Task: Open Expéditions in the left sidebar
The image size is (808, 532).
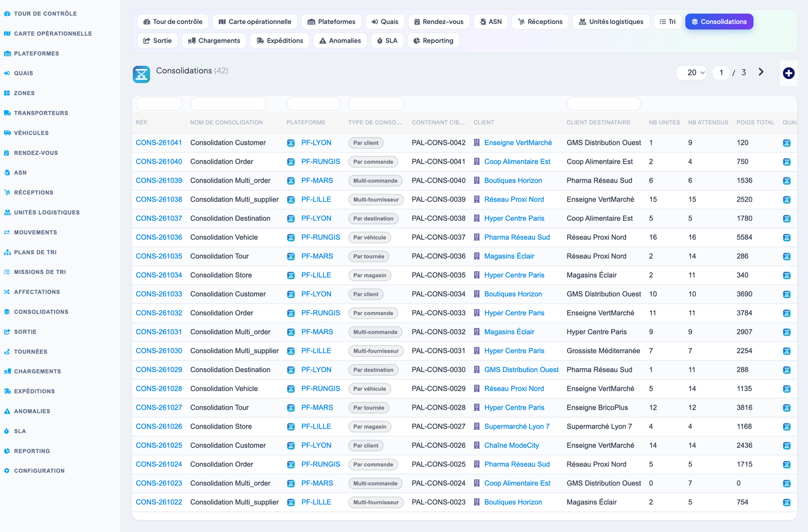Action: (x=35, y=391)
